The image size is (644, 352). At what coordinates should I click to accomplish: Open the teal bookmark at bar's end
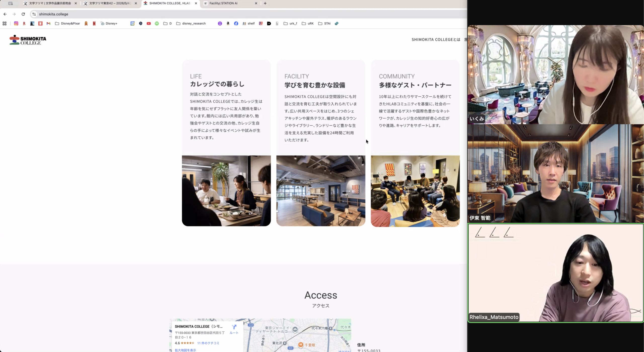337,23
